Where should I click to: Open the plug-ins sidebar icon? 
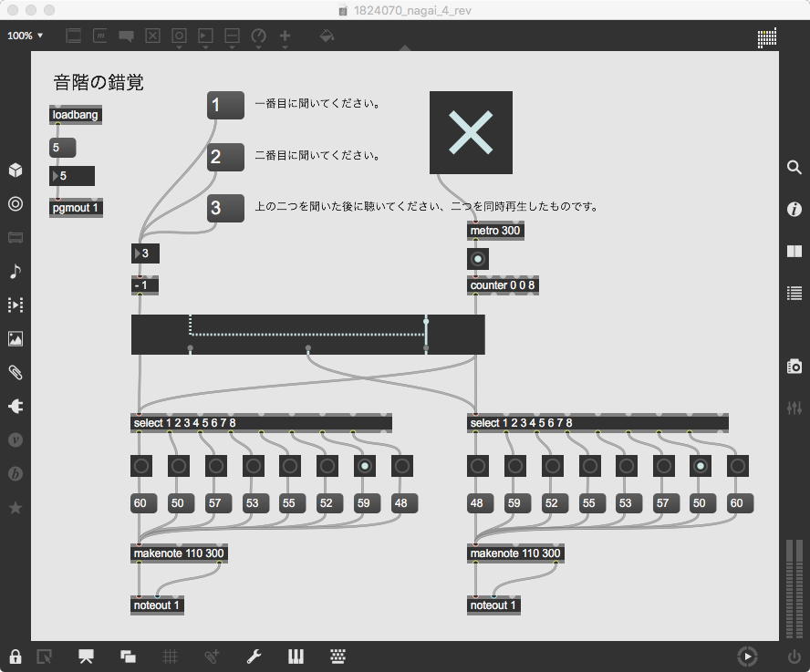point(16,407)
